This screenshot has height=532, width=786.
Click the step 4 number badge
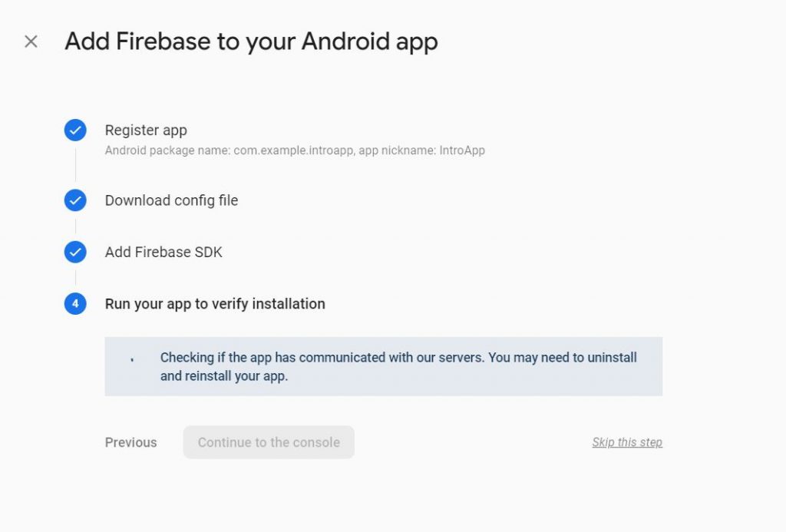click(x=75, y=304)
